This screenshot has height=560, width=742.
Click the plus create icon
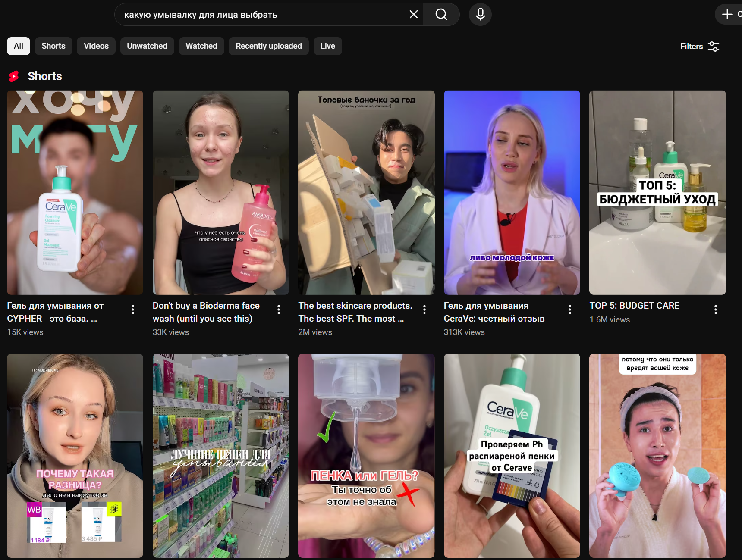[x=727, y=14]
